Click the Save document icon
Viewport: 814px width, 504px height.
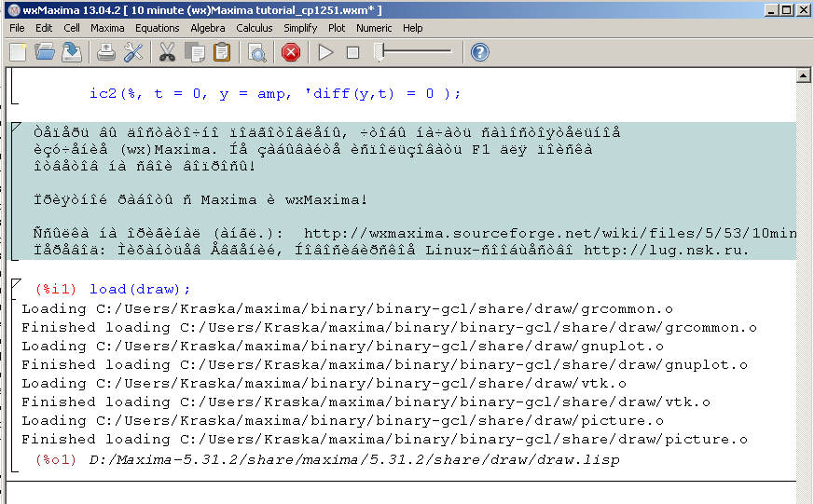pyautogui.click(x=71, y=52)
